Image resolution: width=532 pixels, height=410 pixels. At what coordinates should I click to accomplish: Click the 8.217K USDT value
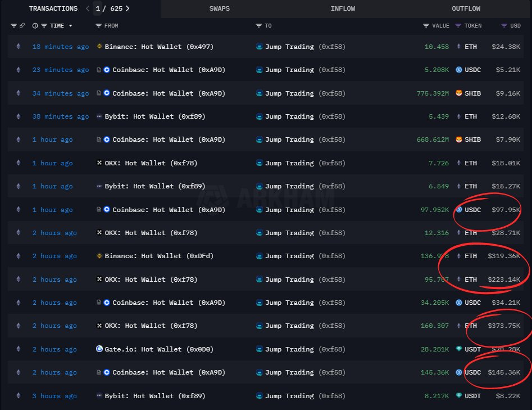(x=436, y=396)
